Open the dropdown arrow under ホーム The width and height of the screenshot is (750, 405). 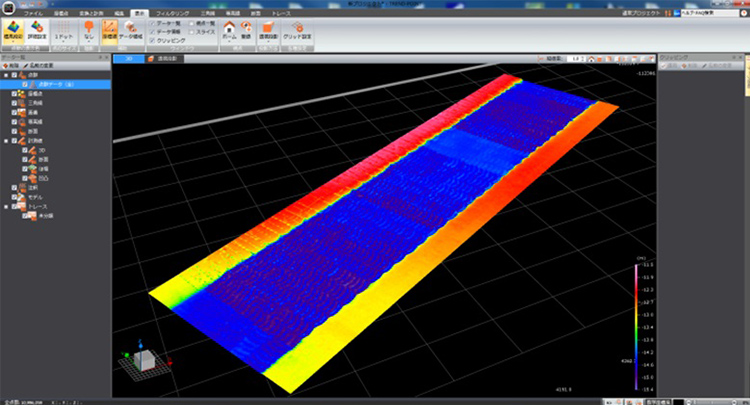(229, 42)
